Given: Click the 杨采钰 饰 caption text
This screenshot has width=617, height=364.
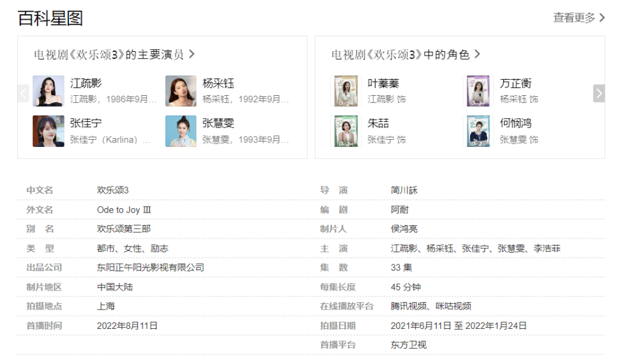Looking at the screenshot, I should [x=519, y=99].
